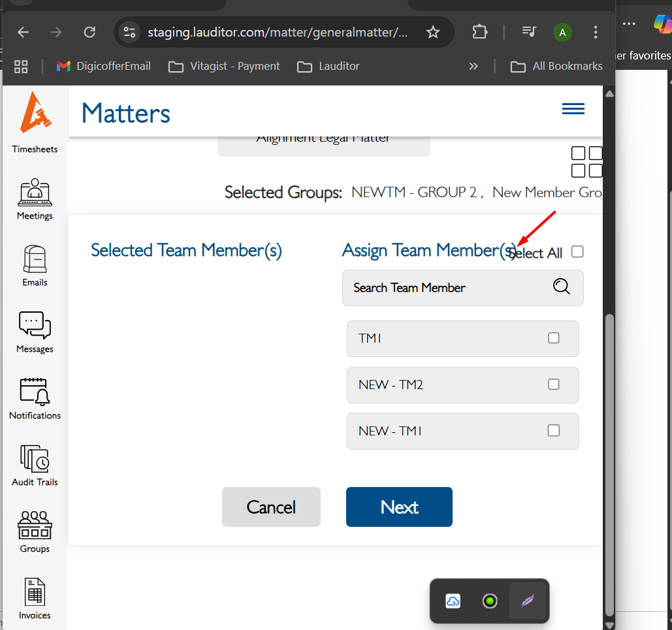Image resolution: width=672 pixels, height=630 pixels.
Task: Open Chrome three-dot menu
Action: click(x=595, y=32)
